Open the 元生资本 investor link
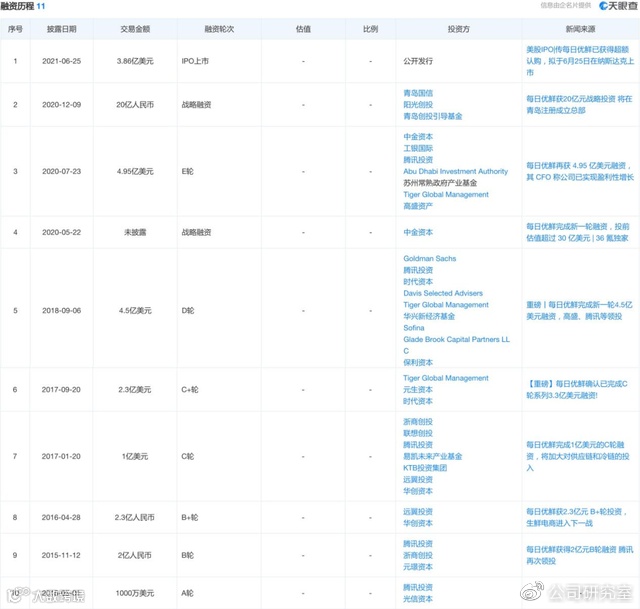The image size is (640, 609). [x=418, y=390]
